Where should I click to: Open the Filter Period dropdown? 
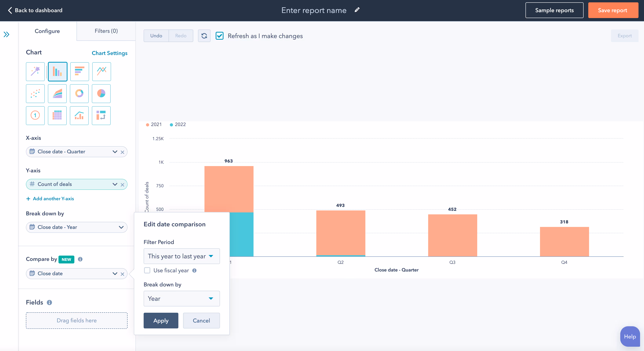[182, 256]
